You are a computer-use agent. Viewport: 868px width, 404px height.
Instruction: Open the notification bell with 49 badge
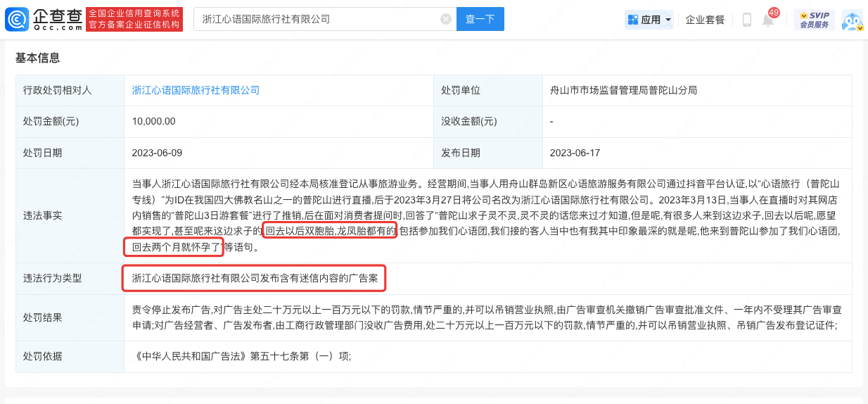tap(768, 20)
